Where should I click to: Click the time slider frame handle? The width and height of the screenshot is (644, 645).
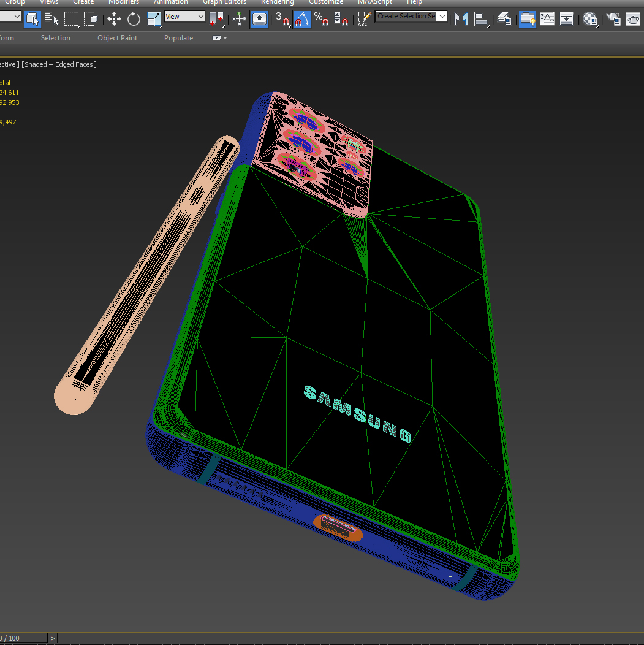coord(23,638)
